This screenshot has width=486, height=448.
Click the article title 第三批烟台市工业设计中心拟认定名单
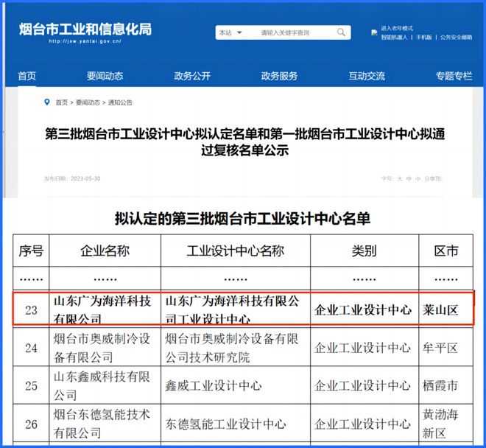pos(245,141)
